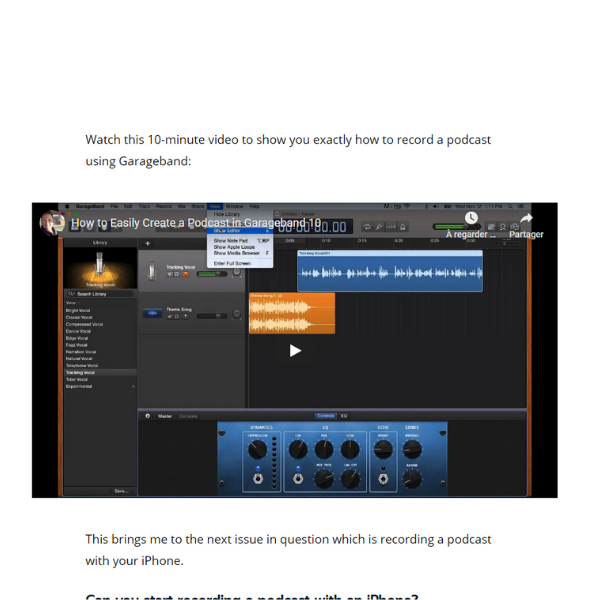Click the Help menu in the video's GarageBand menu bar
This screenshot has height=600, width=600.
(254, 206)
